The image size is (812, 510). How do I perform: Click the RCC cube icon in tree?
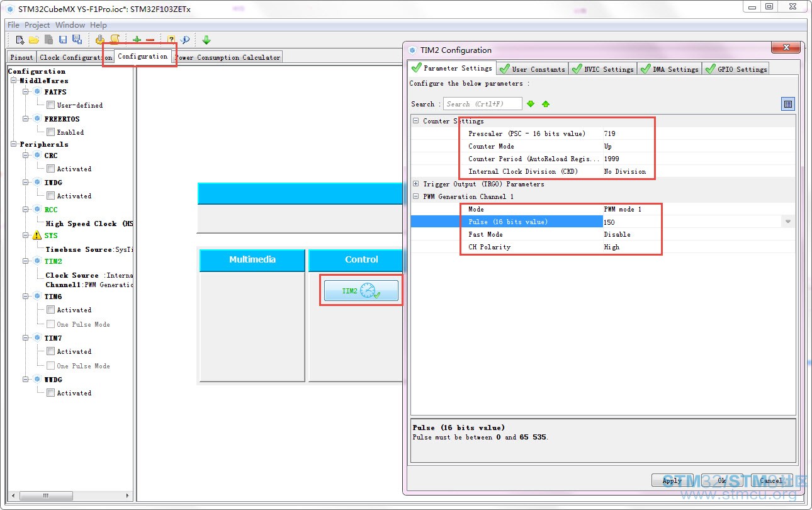37,210
